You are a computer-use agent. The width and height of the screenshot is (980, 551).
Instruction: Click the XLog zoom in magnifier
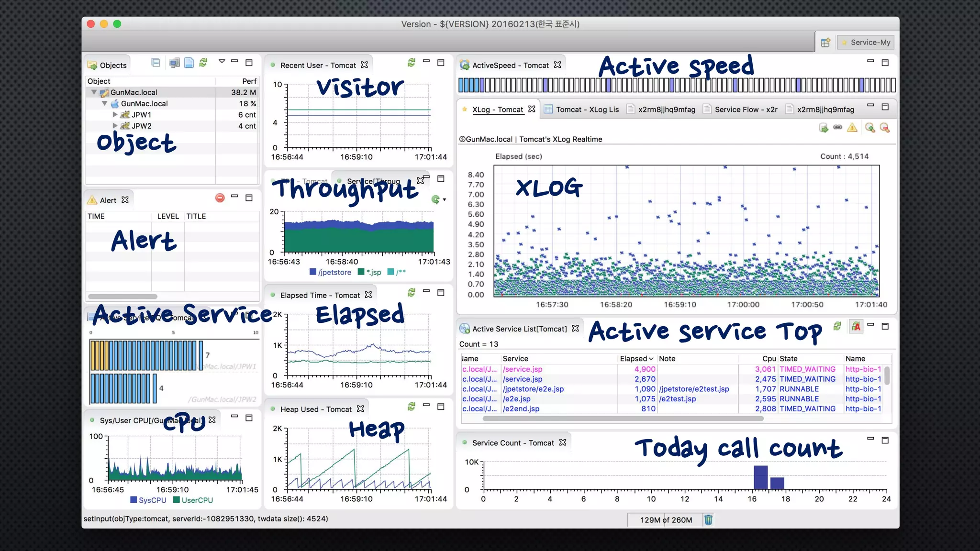[x=870, y=128]
